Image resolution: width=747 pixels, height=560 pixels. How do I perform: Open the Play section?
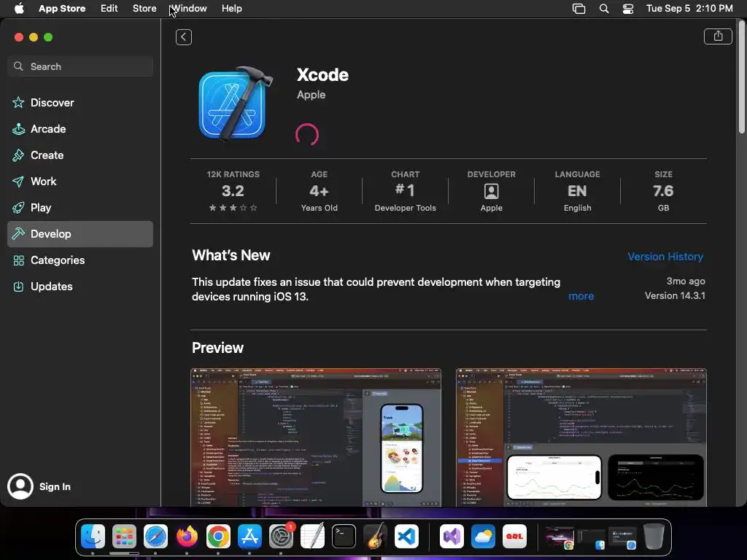(x=80, y=207)
